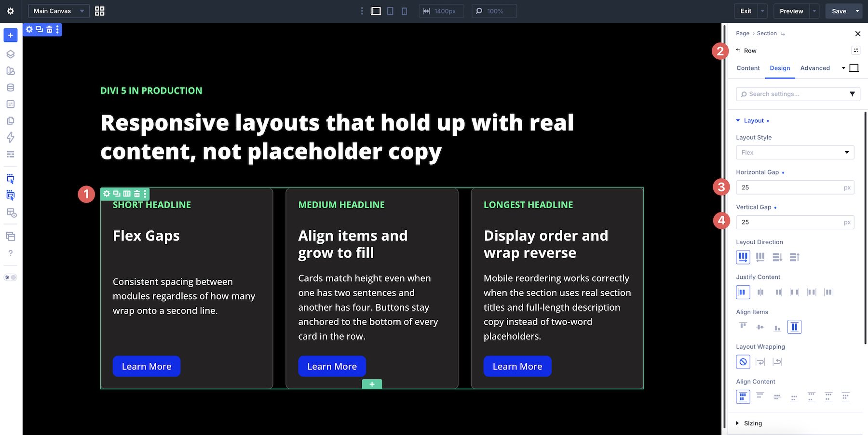Open the Layout Style Flex dropdown

point(795,152)
